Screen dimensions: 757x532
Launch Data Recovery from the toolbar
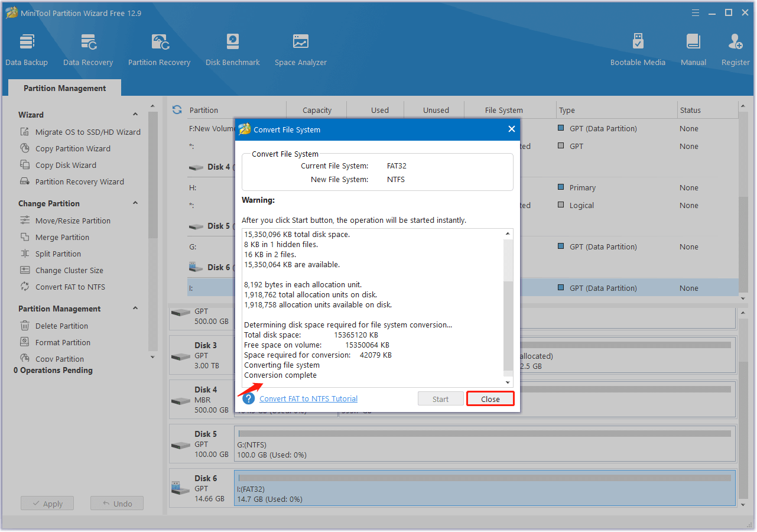[88, 50]
